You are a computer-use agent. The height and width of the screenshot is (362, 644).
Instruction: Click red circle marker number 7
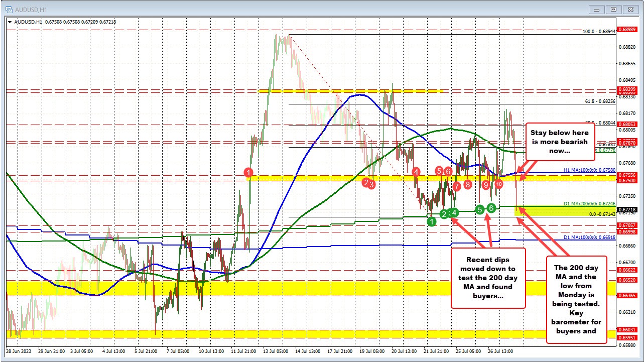point(456,186)
